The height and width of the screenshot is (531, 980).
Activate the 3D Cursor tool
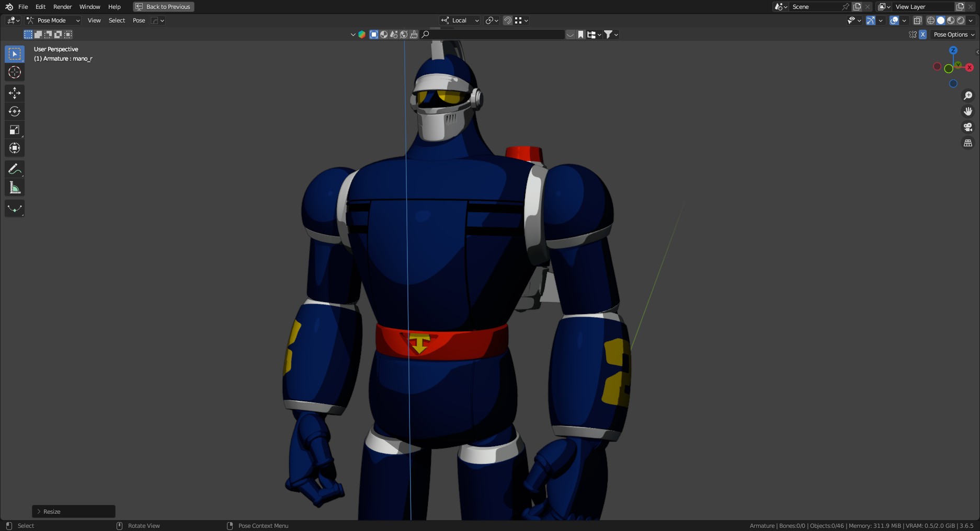coord(15,72)
